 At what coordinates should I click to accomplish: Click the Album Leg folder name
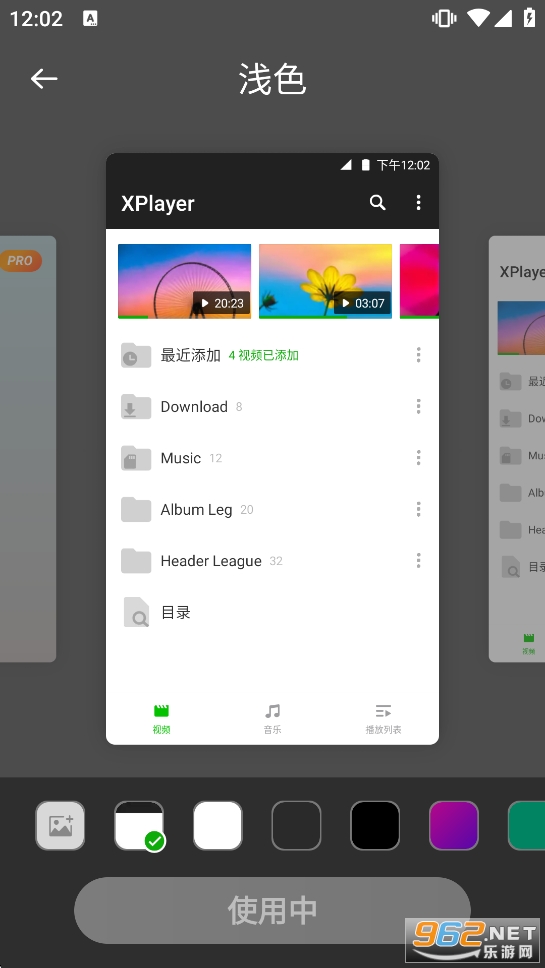tap(196, 510)
